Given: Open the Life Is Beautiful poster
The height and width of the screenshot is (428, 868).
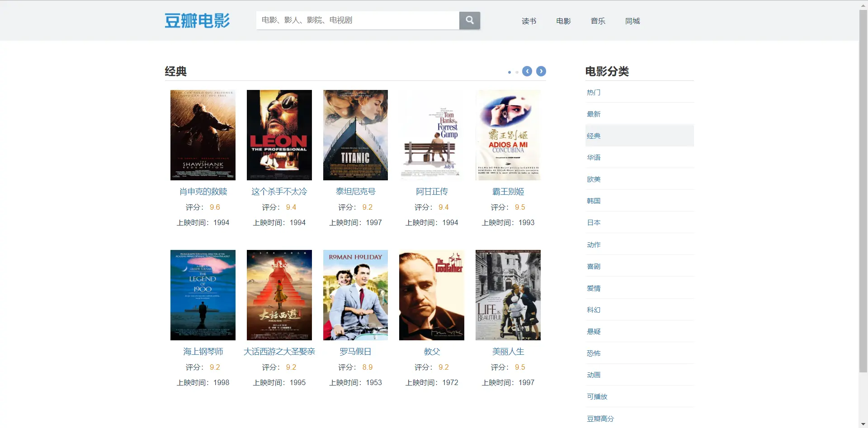Looking at the screenshot, I should pos(508,295).
